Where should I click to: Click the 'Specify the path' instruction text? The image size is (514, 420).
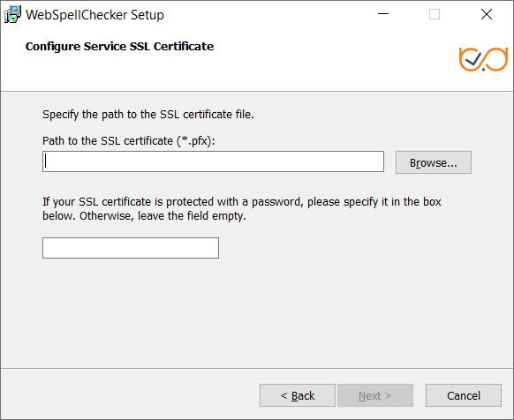coord(148,115)
